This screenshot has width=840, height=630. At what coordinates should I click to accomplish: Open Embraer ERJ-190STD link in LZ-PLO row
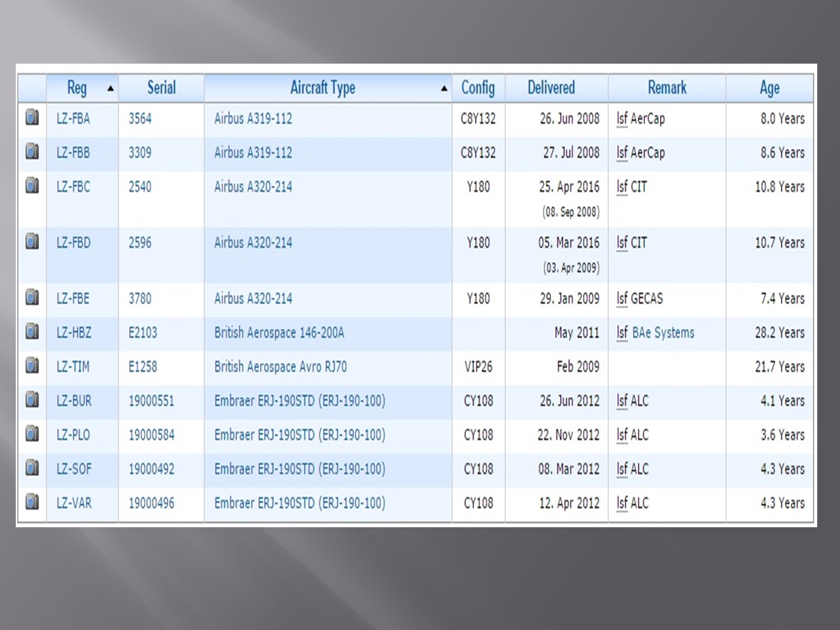click(x=300, y=435)
